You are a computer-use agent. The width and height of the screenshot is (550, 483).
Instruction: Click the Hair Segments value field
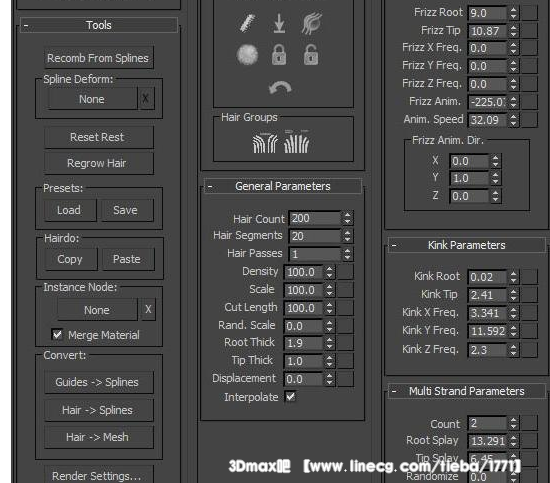(315, 236)
